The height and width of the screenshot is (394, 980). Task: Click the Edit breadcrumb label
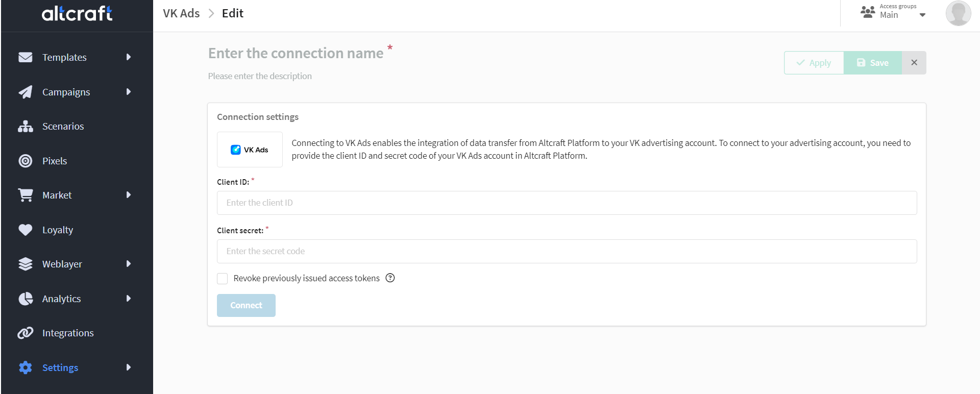point(233,13)
